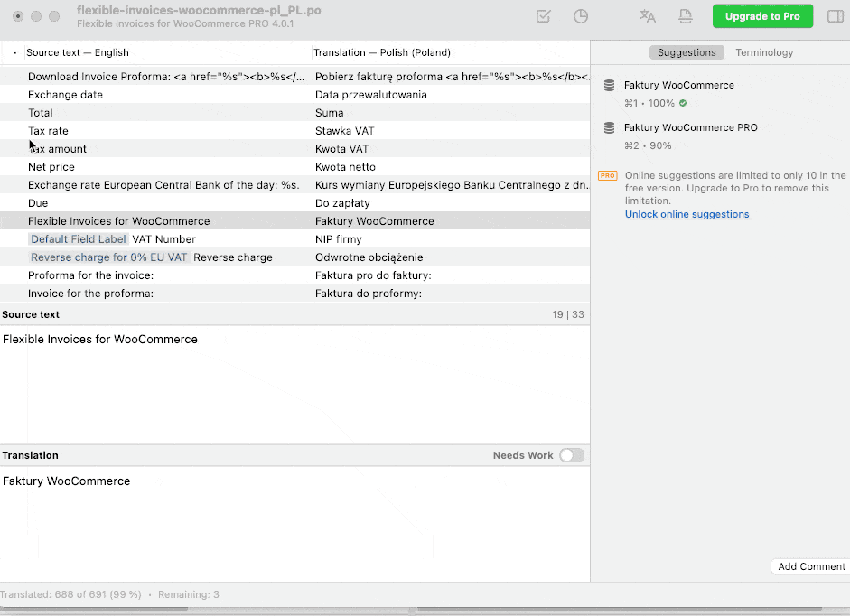
Task: Select the Proforma for the invoice: row
Action: click(x=294, y=275)
